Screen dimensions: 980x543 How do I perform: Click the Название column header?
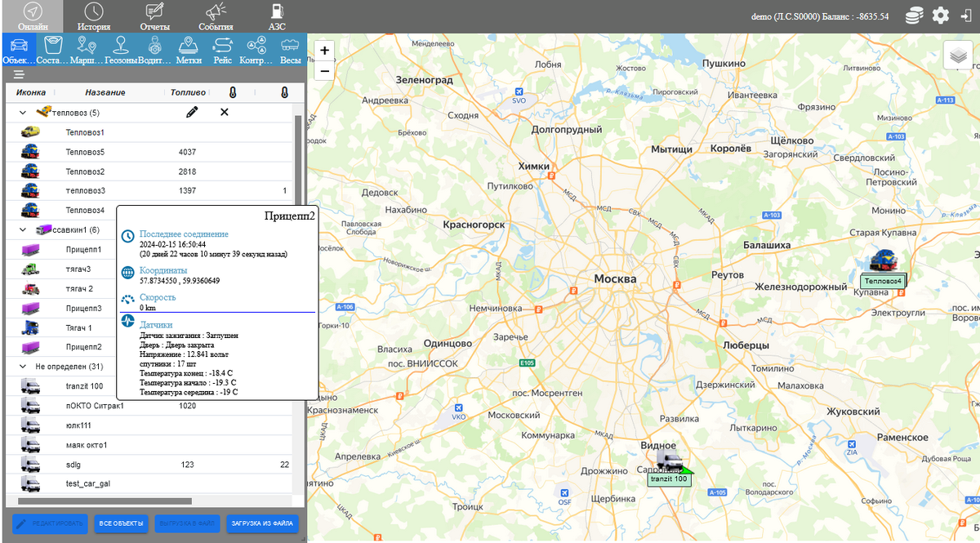(x=105, y=92)
